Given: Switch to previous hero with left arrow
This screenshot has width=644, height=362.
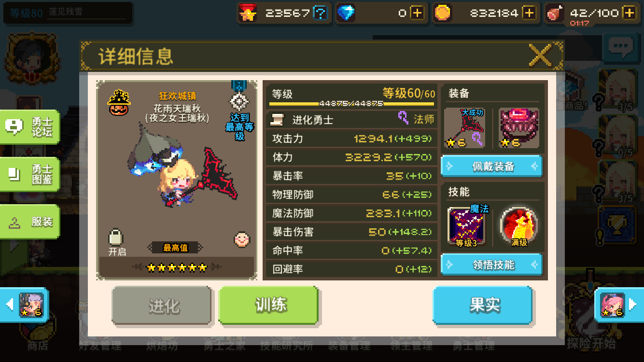Looking at the screenshot, I should pyautogui.click(x=24, y=305).
